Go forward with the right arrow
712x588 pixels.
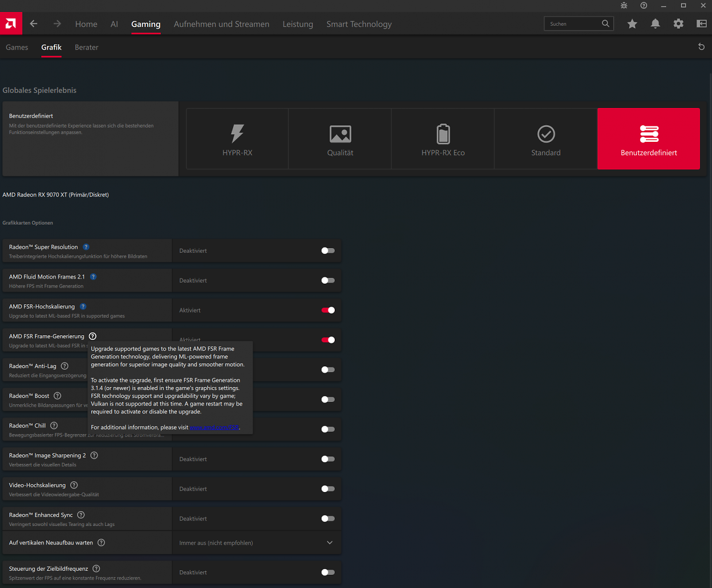(57, 24)
